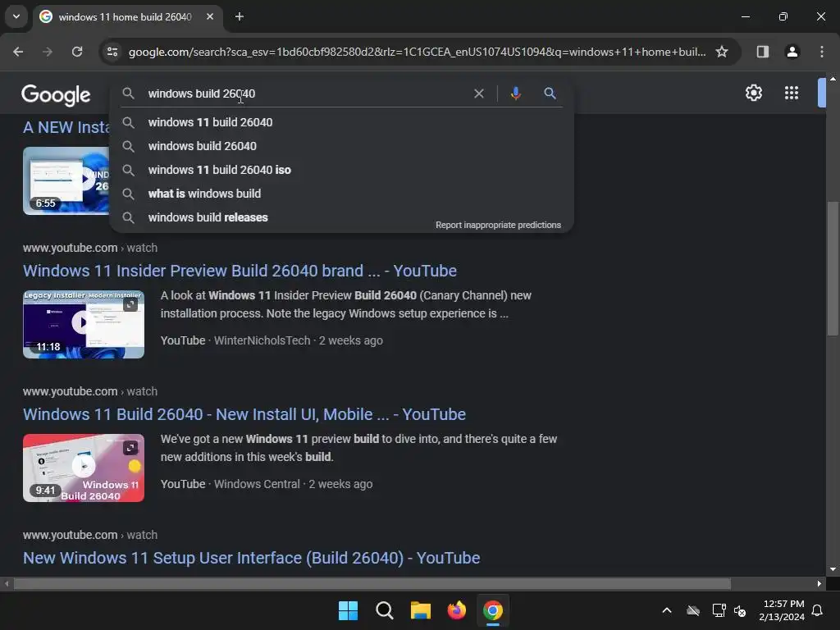840x630 pixels.
Task: Bookmark this page with the star icon
Action: [x=722, y=52]
